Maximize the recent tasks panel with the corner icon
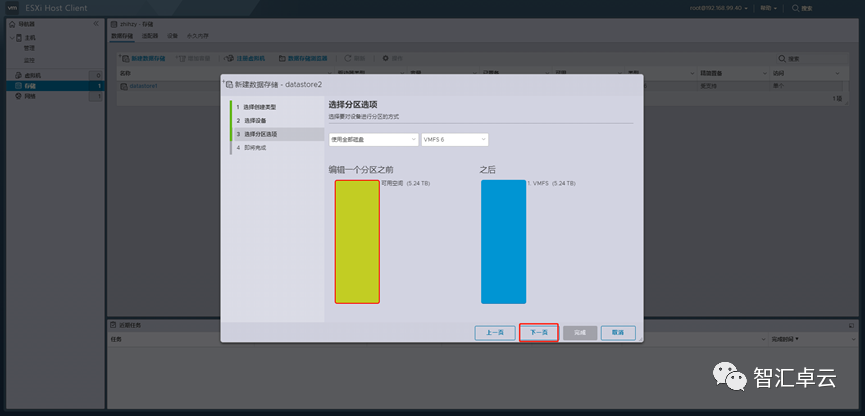 (851, 326)
